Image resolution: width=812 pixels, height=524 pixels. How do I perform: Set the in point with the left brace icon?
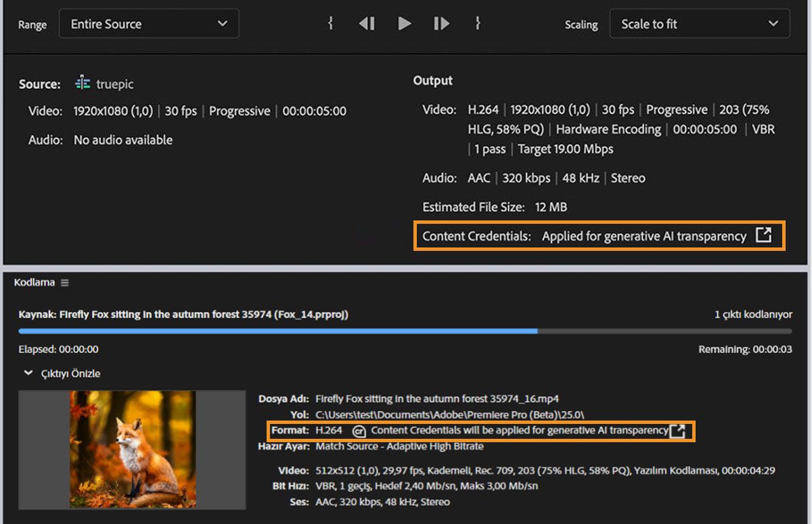330,24
